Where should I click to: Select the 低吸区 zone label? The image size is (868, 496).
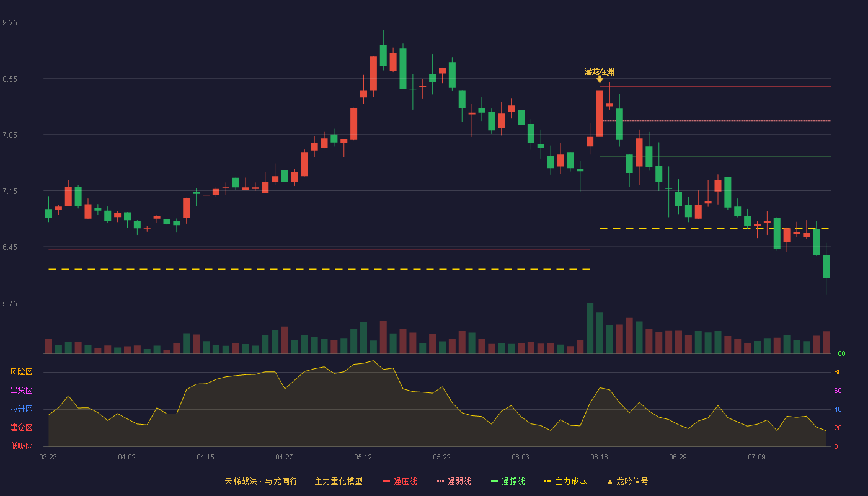tap(21, 446)
